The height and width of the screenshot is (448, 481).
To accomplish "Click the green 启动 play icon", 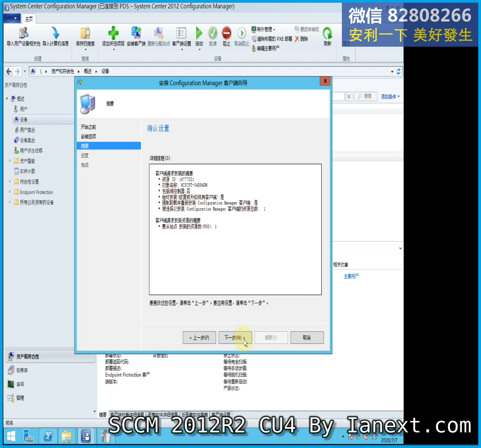I will click(x=199, y=33).
